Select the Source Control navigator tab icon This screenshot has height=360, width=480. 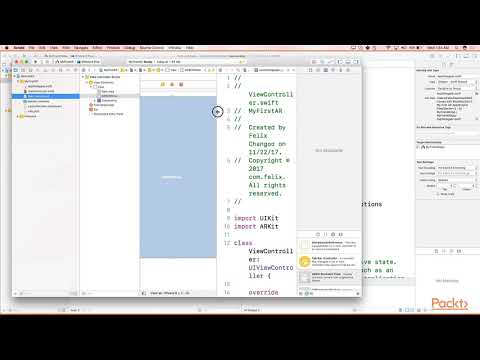coord(23,70)
